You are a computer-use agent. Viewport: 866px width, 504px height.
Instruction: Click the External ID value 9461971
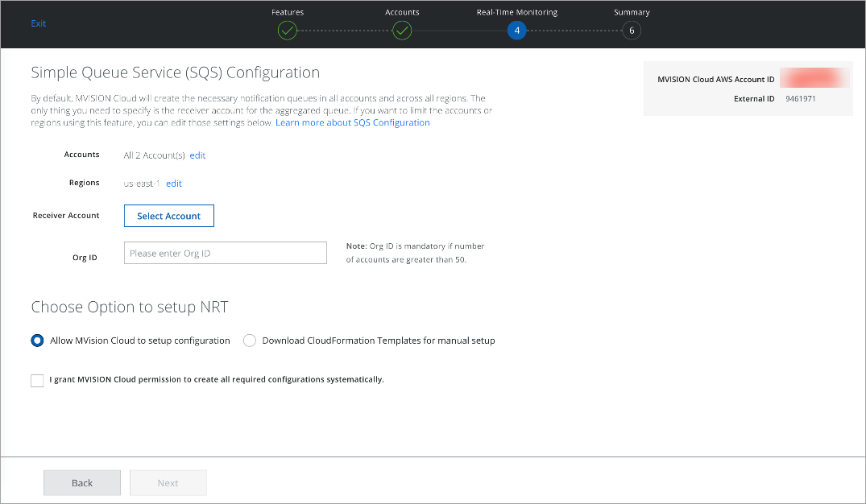click(x=801, y=99)
